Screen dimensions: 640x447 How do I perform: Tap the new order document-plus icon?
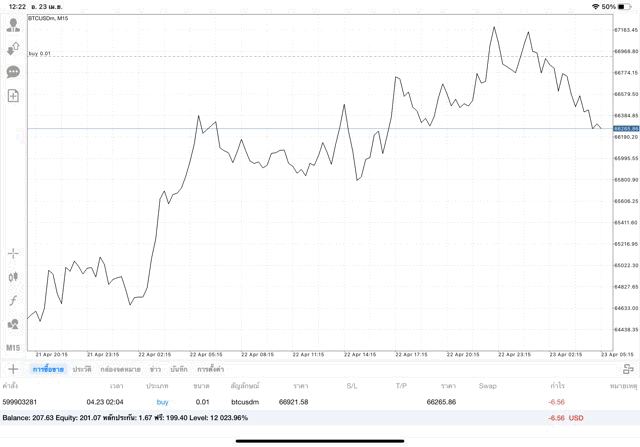[x=13, y=96]
